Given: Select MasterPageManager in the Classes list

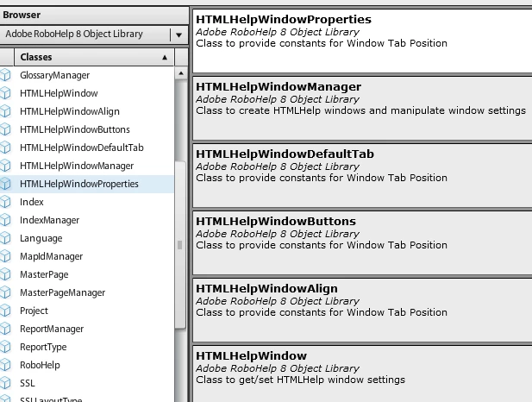Looking at the screenshot, I should (87, 292).
